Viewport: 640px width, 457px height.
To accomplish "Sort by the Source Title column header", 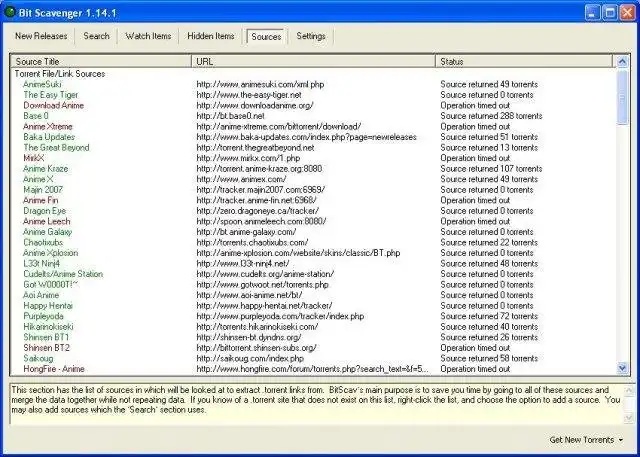I will point(101,62).
